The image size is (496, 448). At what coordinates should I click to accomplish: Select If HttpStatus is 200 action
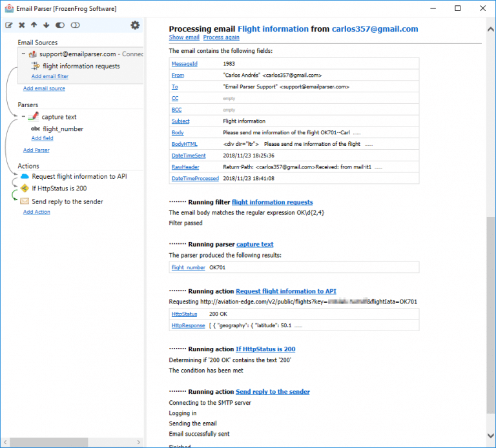tap(59, 188)
